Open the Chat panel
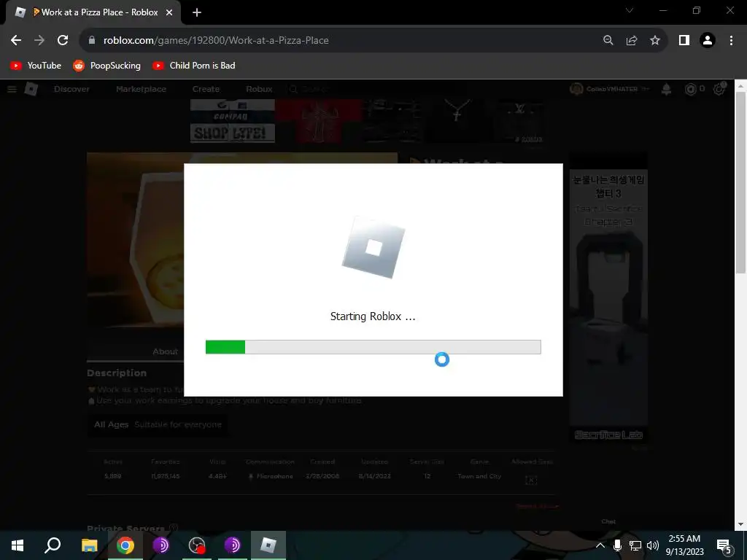The height and width of the screenshot is (560, 747). (608, 521)
